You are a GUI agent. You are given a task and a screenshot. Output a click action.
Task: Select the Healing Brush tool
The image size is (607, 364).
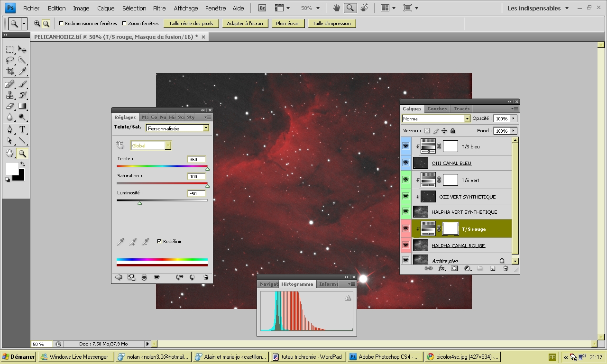pos(10,84)
